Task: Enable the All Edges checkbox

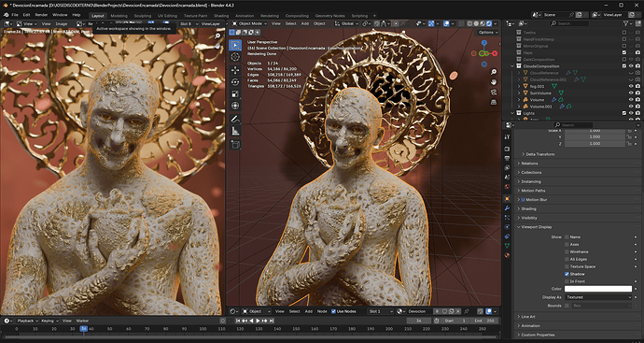Action: pyautogui.click(x=567, y=260)
